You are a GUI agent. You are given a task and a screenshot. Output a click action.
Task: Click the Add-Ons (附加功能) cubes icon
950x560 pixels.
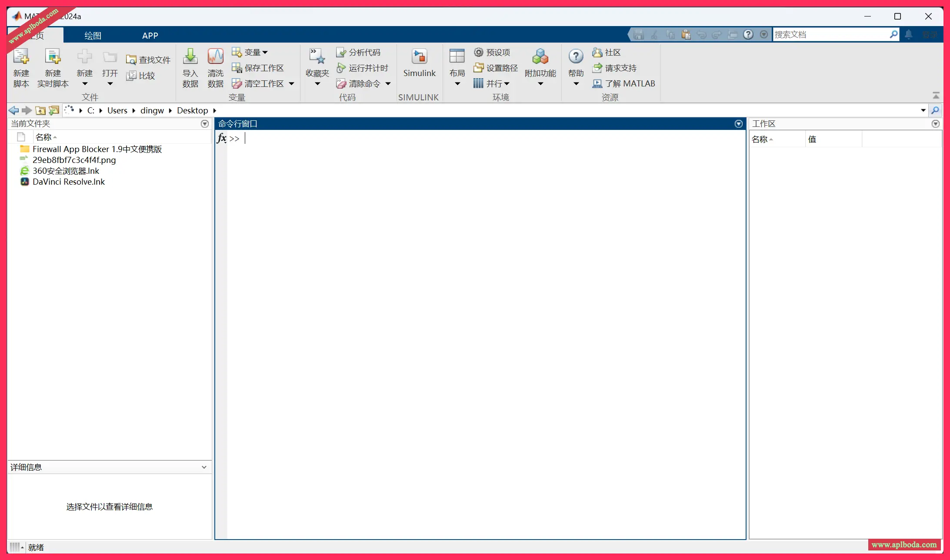point(540,57)
